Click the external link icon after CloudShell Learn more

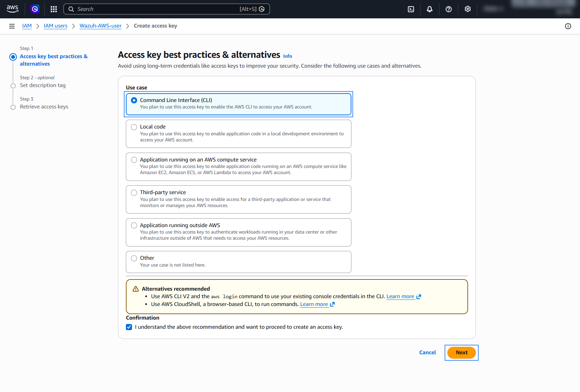tap(332, 304)
